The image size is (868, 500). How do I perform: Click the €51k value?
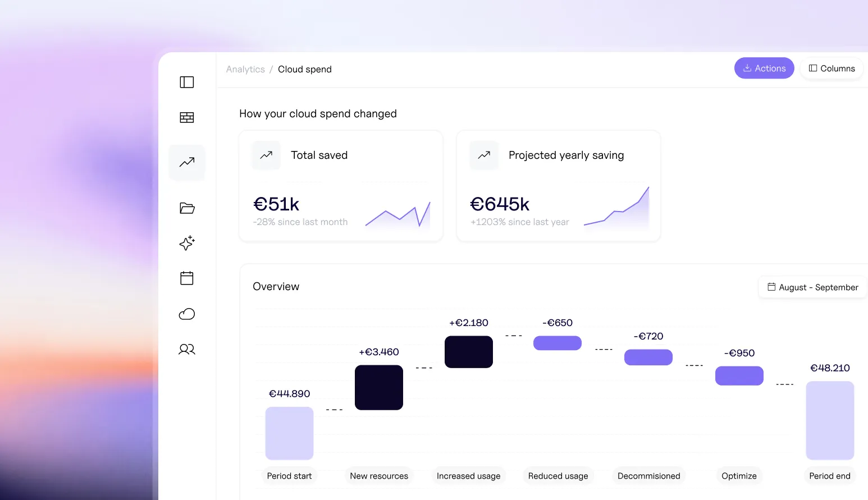pos(276,204)
